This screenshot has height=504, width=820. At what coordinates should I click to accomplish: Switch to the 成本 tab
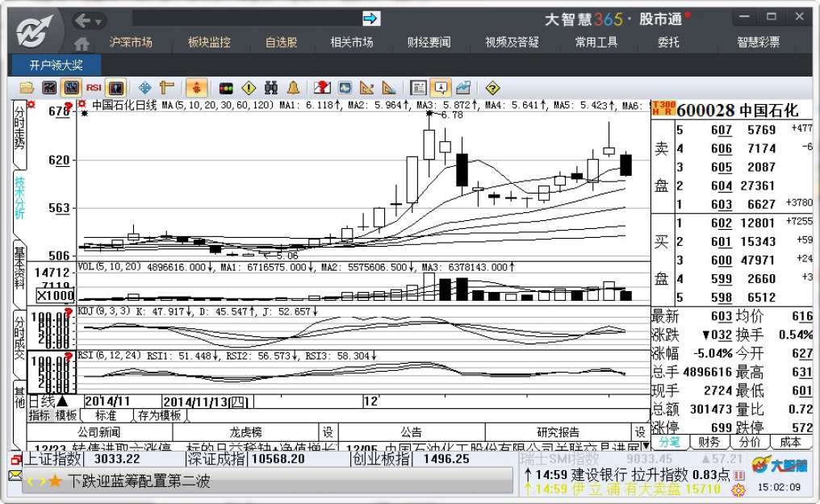point(790,442)
